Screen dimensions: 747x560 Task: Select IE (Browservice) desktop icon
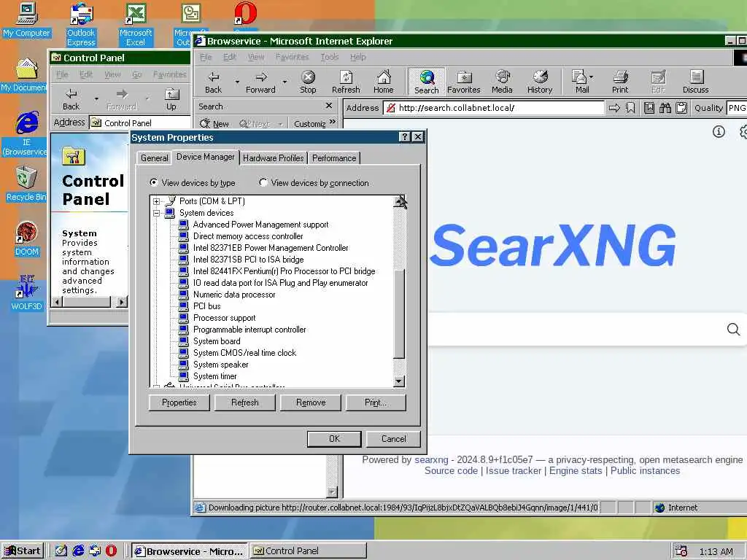[x=26, y=133]
